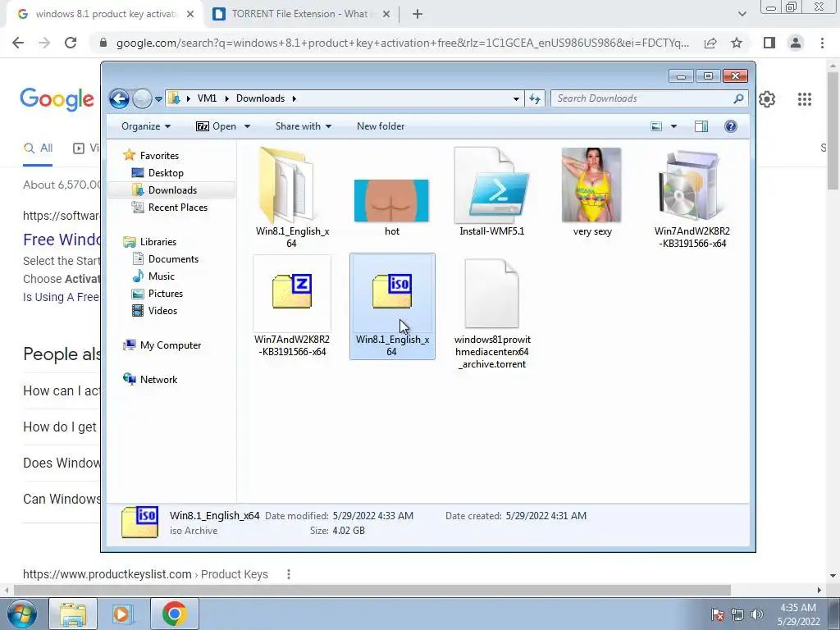Select the Install-WMF5.1 PowerShell script

pos(492,192)
